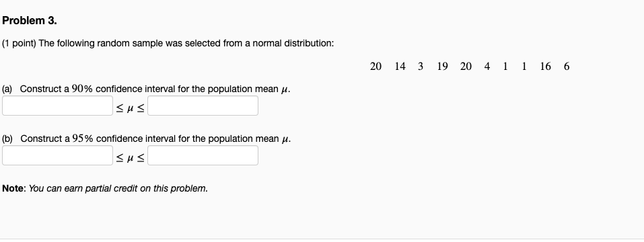Focus the lower bound box for 95% interval
644x242 pixels.
(57, 155)
